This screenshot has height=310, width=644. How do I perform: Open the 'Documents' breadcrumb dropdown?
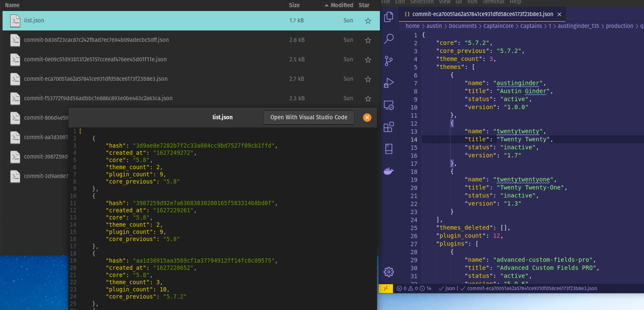point(463,26)
